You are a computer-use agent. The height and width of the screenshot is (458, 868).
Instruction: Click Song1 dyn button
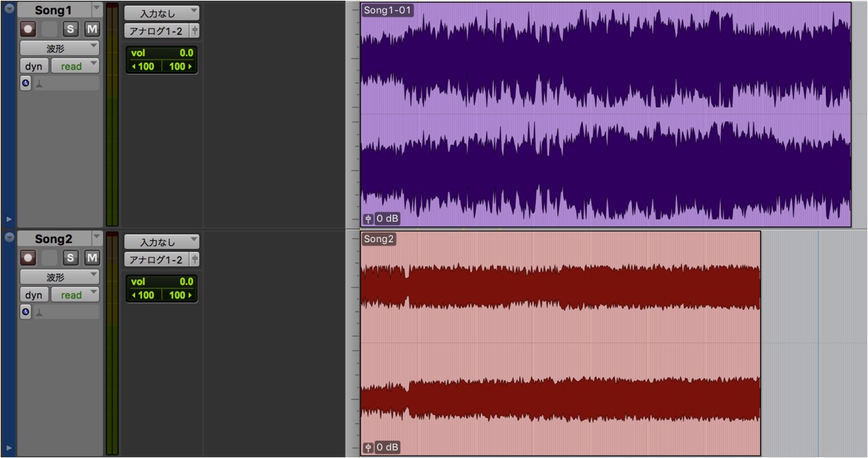coord(33,66)
